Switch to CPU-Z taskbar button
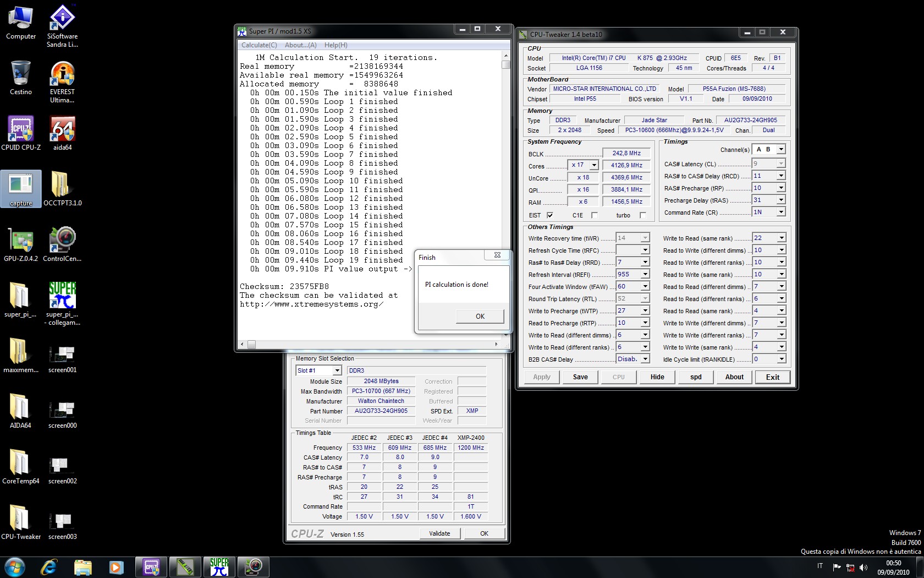This screenshot has width=924, height=578. pos(151,567)
